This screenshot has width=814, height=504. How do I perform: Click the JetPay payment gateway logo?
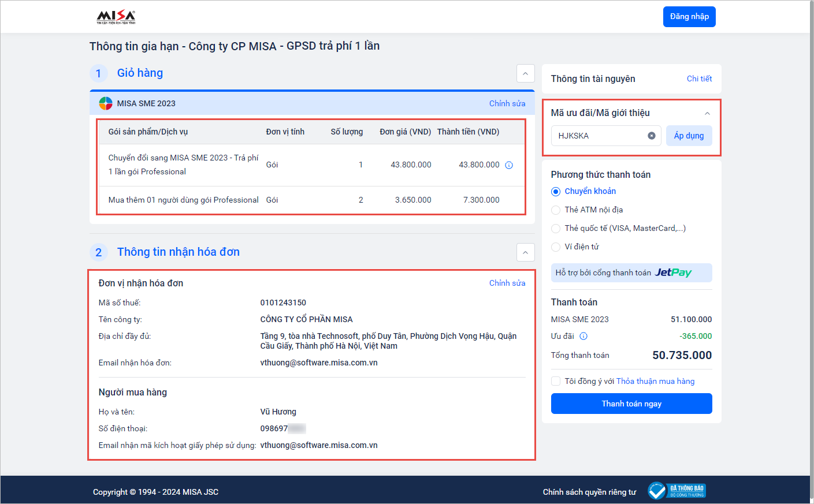673,272
